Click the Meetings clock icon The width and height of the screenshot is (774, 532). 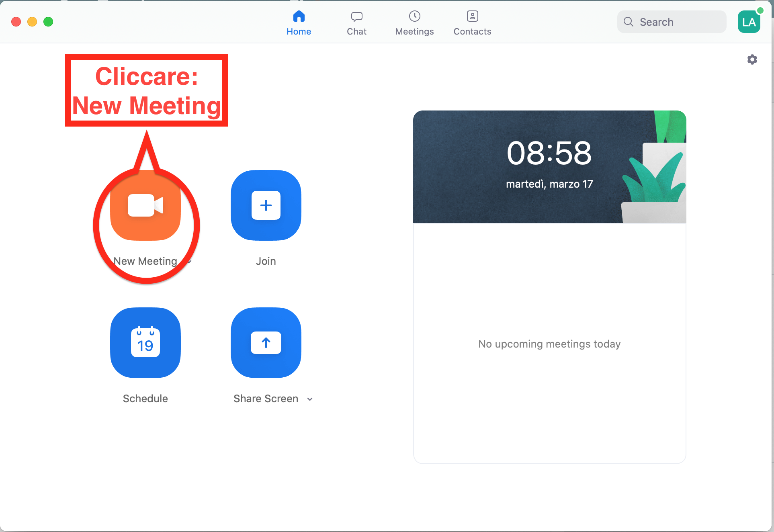414,16
